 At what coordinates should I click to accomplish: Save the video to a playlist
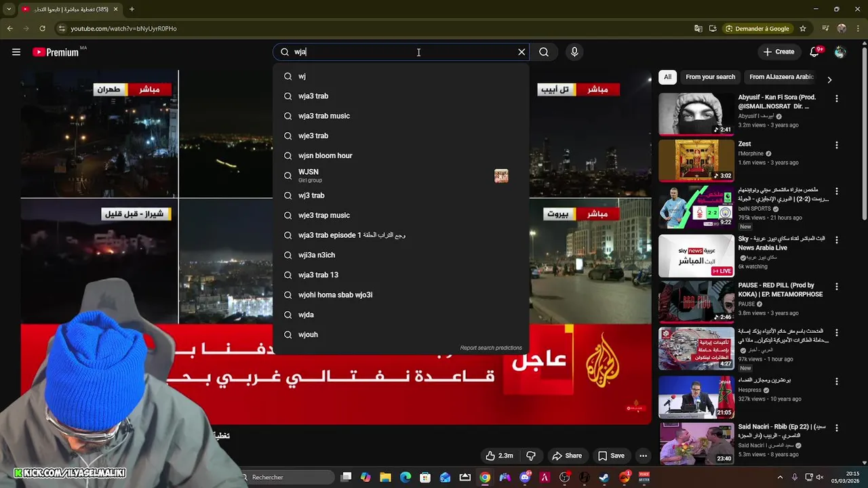tap(611, 455)
